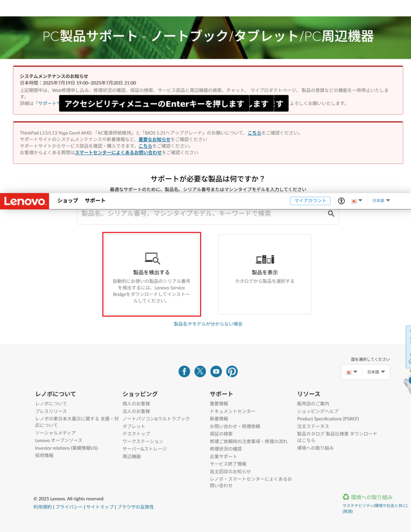Open footer country flag dropdown

coord(351,372)
